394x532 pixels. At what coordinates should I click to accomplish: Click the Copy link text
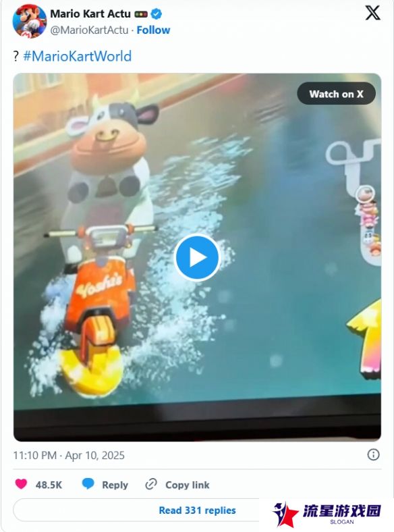(187, 485)
